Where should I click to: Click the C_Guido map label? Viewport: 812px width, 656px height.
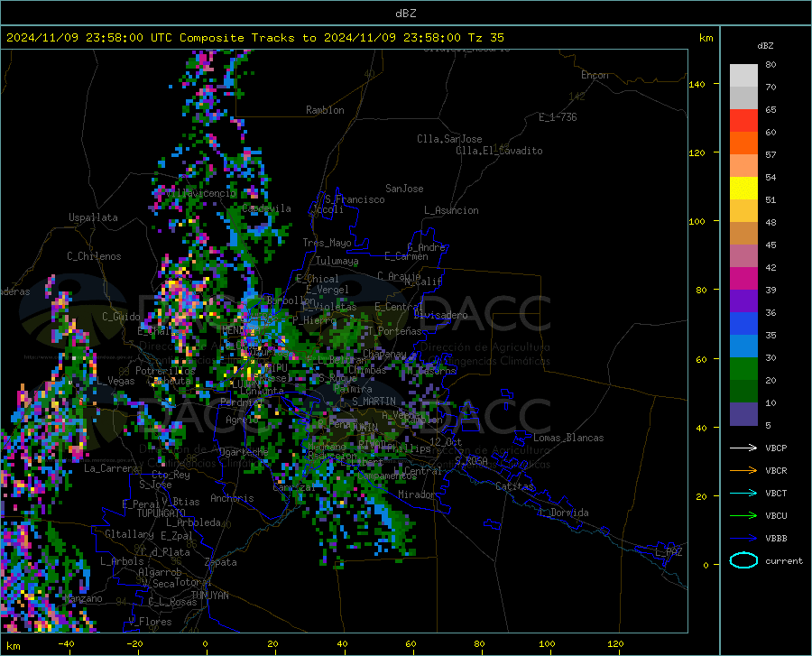[121, 317]
